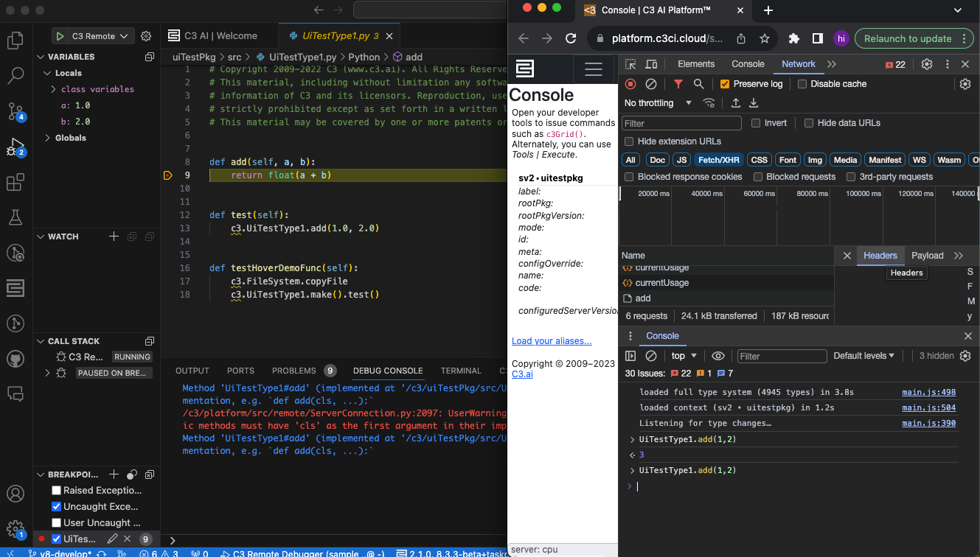This screenshot has width=980, height=557.
Task: Toggle network filter funnel icon
Action: [x=678, y=84]
